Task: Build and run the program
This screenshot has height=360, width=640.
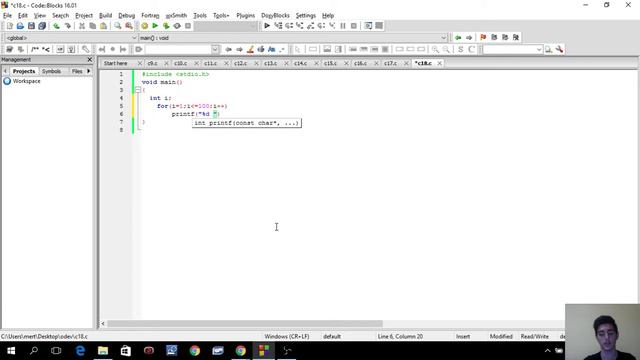Action: click(166, 26)
